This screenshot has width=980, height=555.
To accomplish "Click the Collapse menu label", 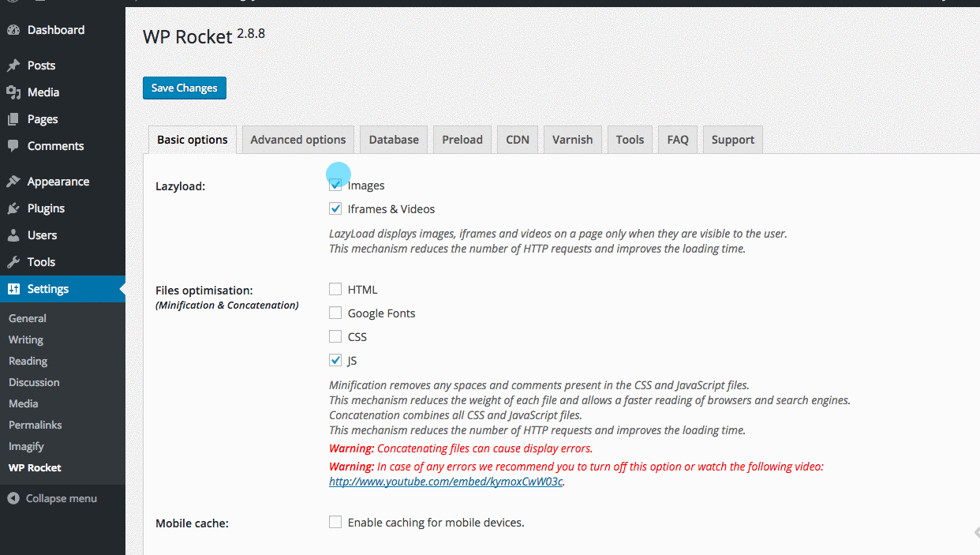I will point(62,498).
